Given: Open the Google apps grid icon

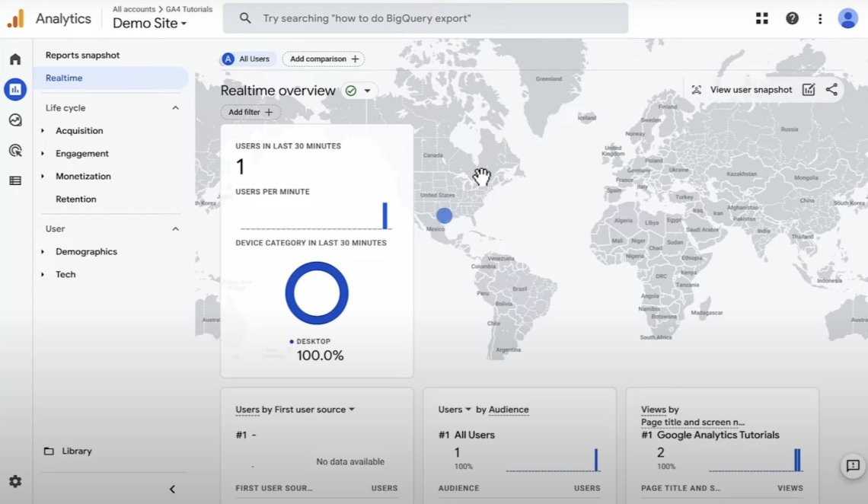Looking at the screenshot, I should pyautogui.click(x=761, y=18).
